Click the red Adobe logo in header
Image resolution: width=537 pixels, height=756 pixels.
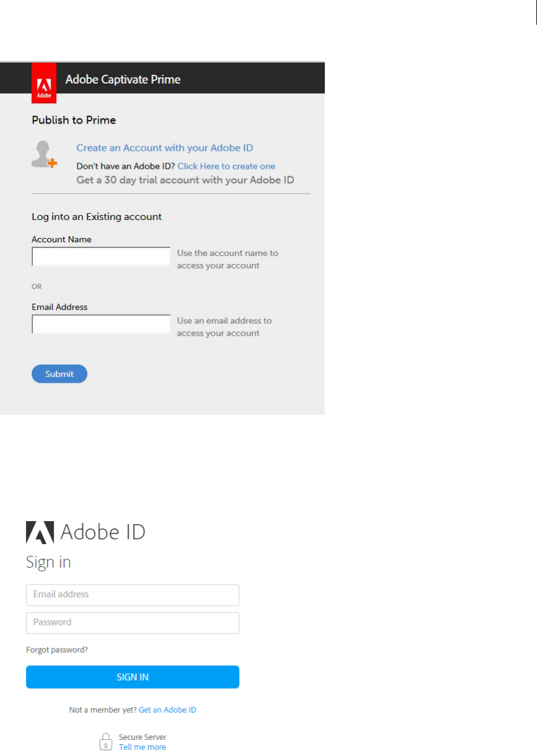tap(44, 83)
